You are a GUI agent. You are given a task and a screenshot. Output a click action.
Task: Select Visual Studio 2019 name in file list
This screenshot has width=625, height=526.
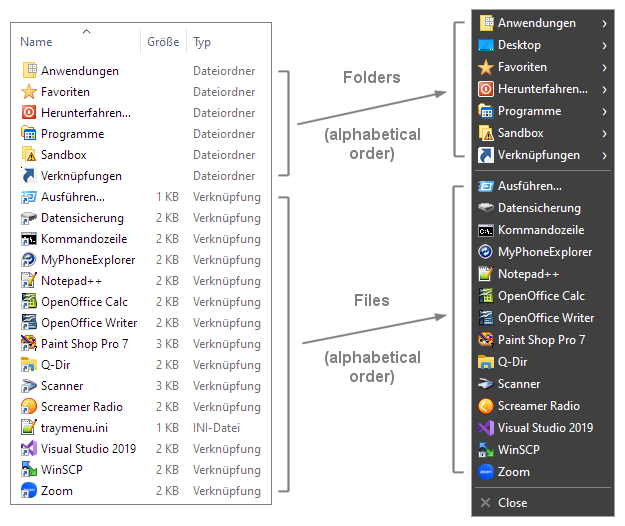88,449
